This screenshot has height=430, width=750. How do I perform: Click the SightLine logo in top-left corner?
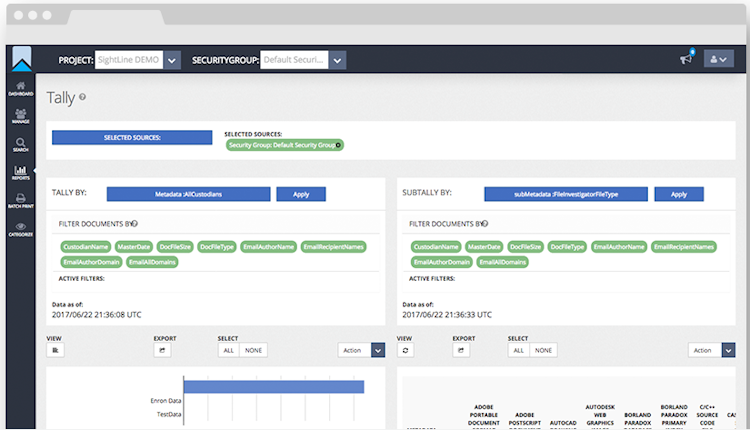(22, 59)
